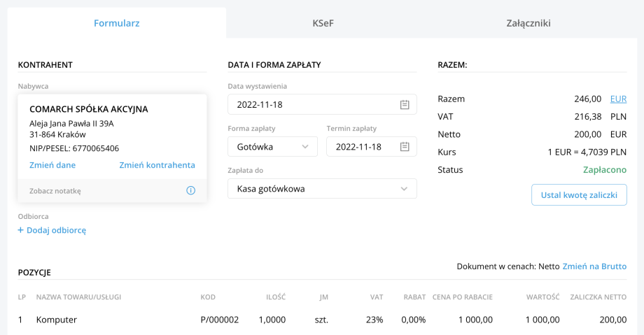The width and height of the screenshot is (644, 335).
Task: Click the Zaliczka netto value 200,00
Action: pyautogui.click(x=612, y=320)
